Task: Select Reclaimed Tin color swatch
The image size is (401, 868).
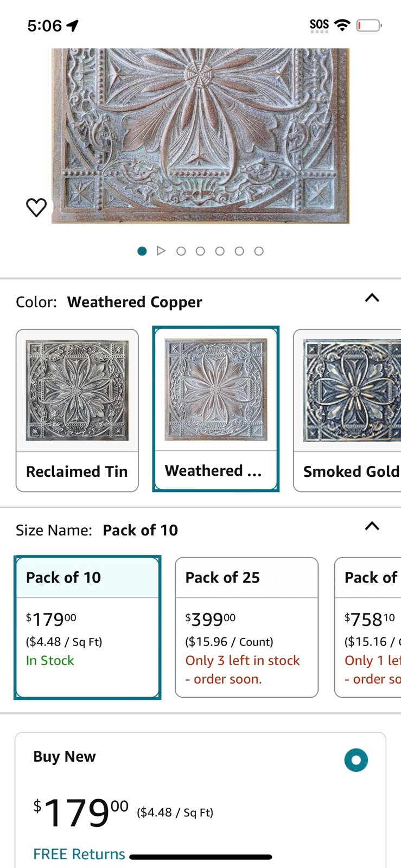Action: (x=77, y=411)
